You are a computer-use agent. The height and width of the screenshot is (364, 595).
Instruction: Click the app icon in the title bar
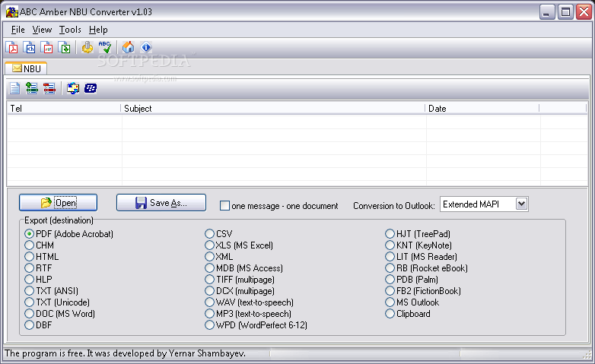[x=11, y=11]
